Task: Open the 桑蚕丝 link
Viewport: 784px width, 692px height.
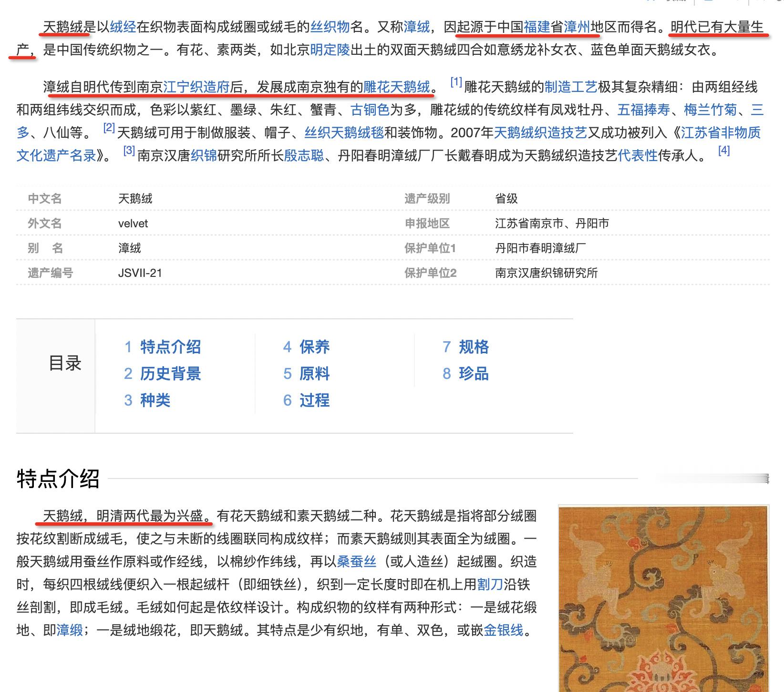Action: coord(357,561)
